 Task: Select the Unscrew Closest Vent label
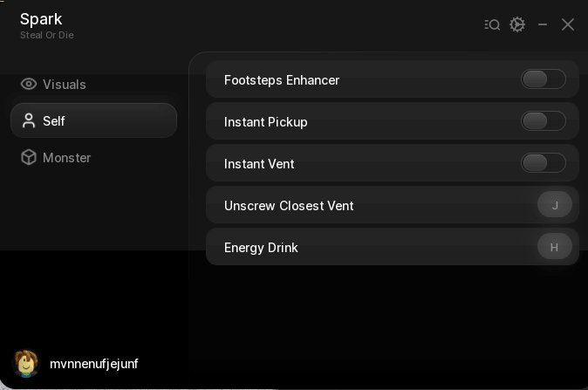tap(289, 206)
